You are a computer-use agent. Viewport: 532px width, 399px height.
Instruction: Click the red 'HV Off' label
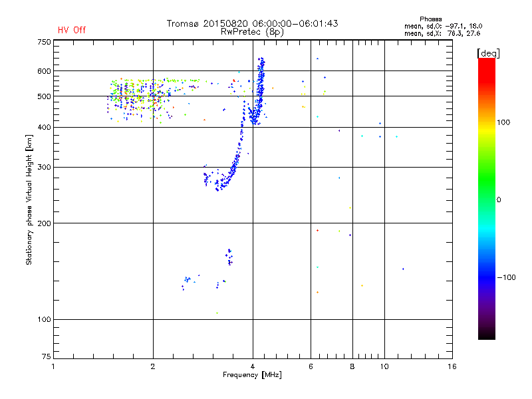72,30
